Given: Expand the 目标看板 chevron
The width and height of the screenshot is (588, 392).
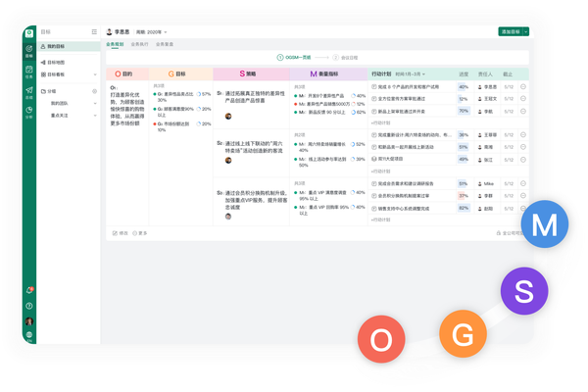Looking at the screenshot, I should tap(95, 74).
